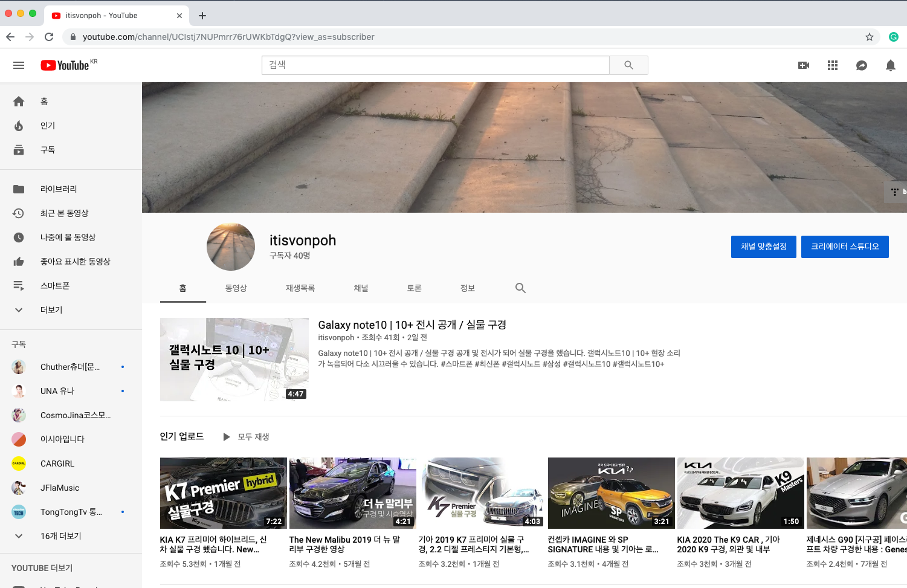Image resolution: width=907 pixels, height=588 pixels.
Task: Open KIA 2020 The K9 CAR title
Action: tap(728, 544)
